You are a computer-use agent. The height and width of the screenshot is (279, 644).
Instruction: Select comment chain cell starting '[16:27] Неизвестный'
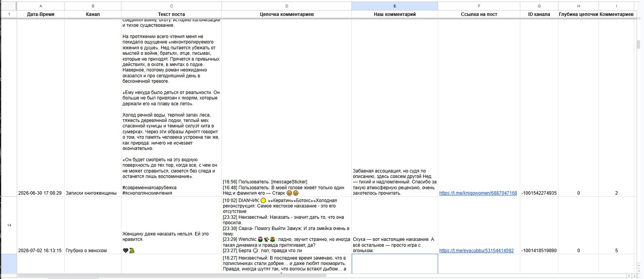pos(287,264)
